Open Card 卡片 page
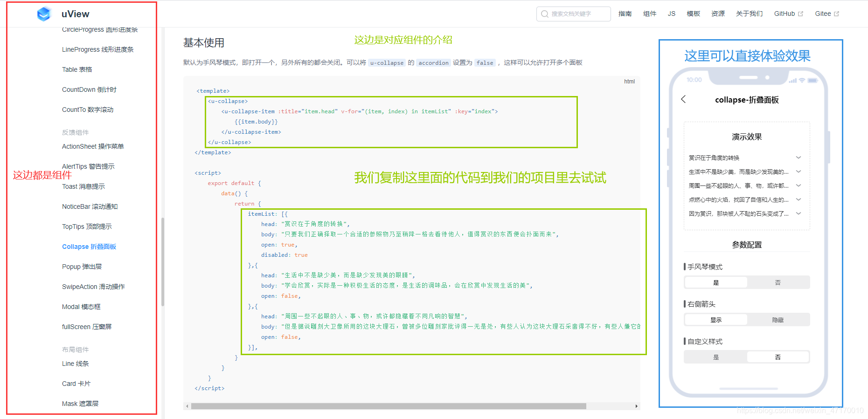This screenshot has height=419, width=868. point(76,384)
